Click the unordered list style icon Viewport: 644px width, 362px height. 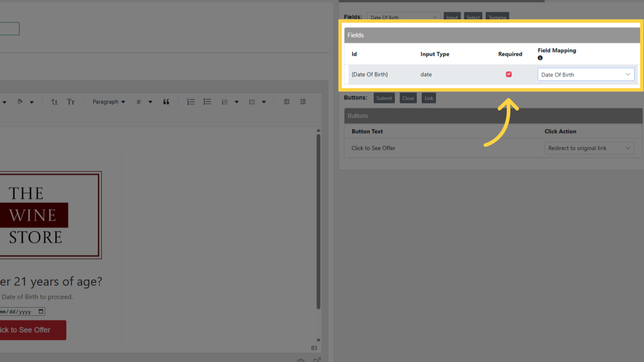click(x=252, y=102)
